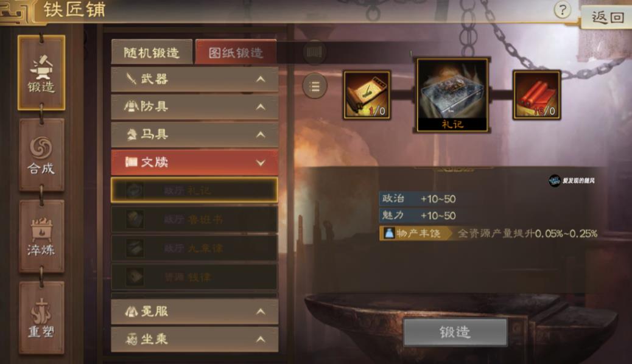This screenshot has height=364, width=632.
Task: Click the blueprint scroll material slot
Action: pyautogui.click(x=367, y=95)
